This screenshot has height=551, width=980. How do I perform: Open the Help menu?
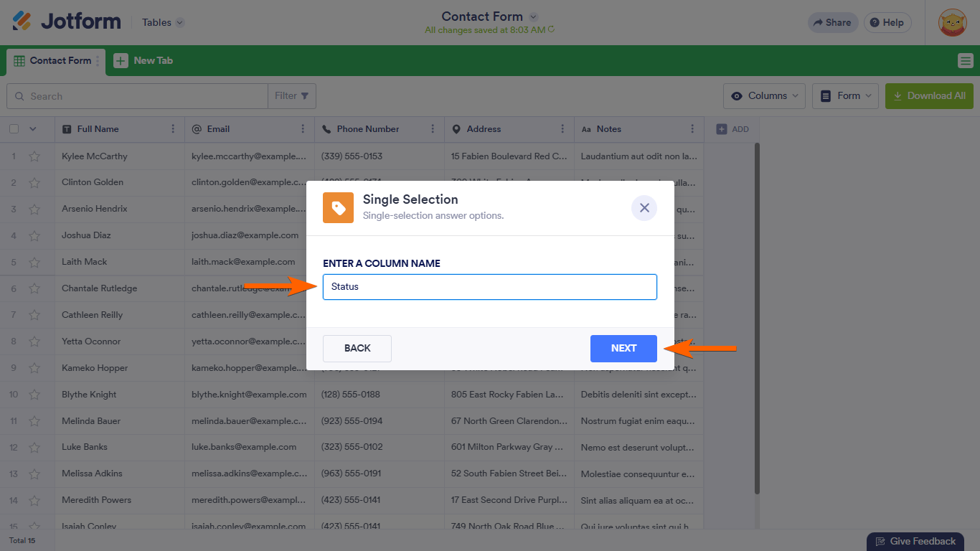[887, 22]
